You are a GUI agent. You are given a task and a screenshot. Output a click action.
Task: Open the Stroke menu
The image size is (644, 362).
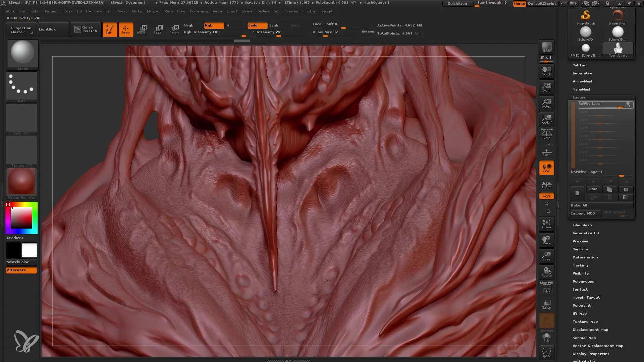[247, 11]
